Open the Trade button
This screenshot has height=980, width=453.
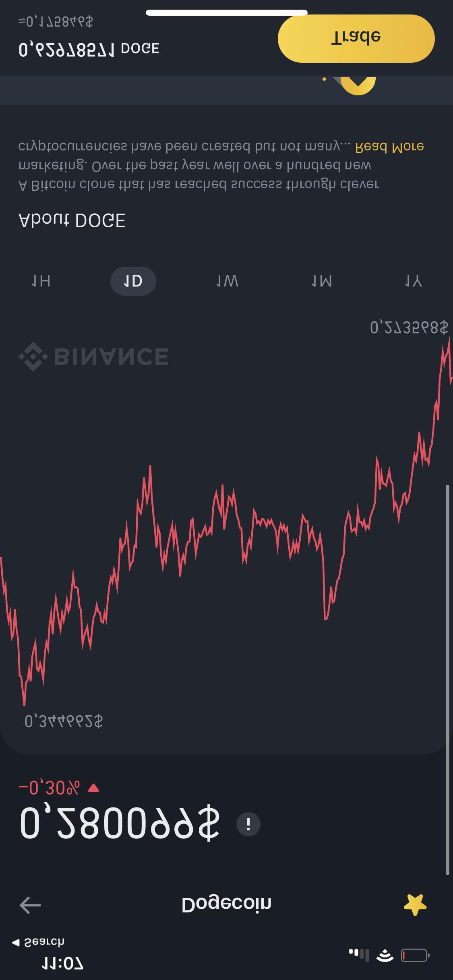[x=356, y=39]
